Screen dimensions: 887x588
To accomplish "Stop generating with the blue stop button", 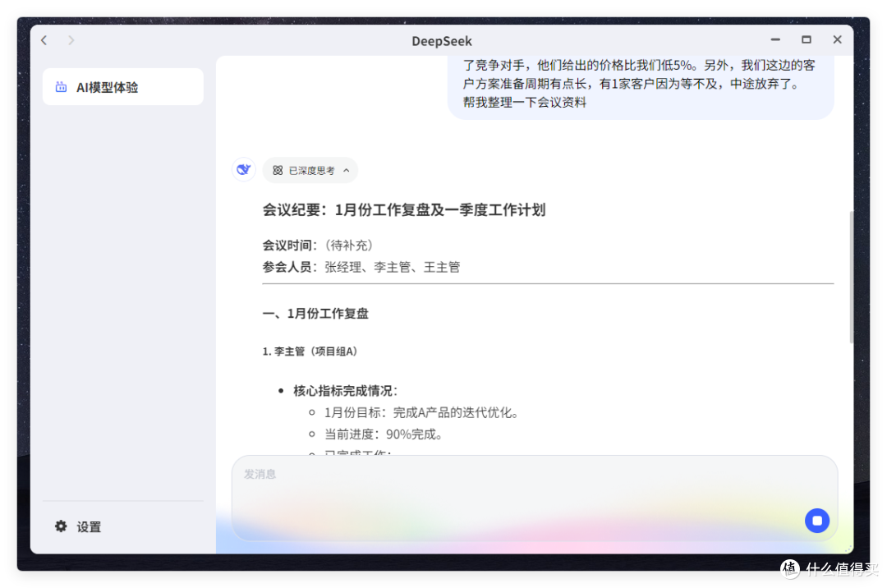I will 817,520.
